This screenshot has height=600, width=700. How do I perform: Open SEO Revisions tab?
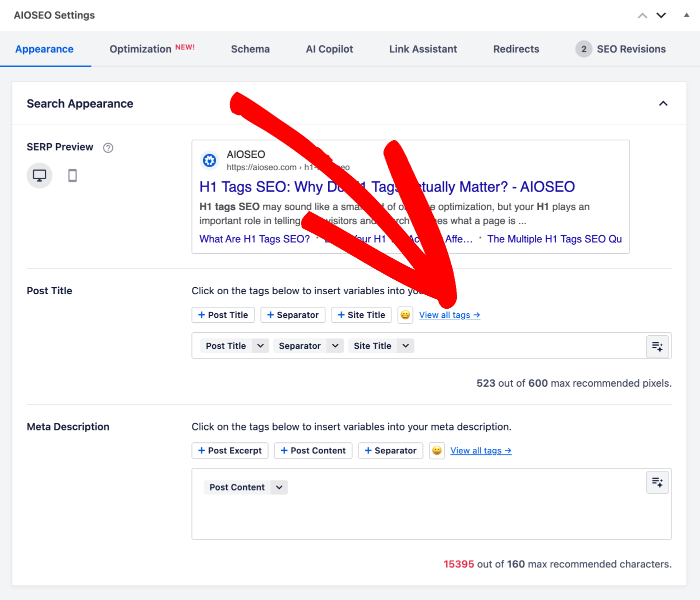(x=620, y=49)
